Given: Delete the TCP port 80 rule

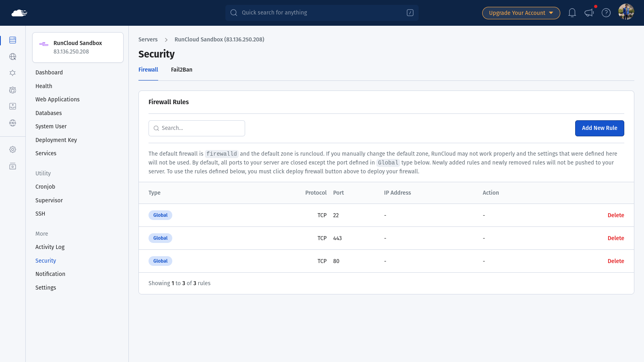Looking at the screenshot, I should click(x=616, y=261).
